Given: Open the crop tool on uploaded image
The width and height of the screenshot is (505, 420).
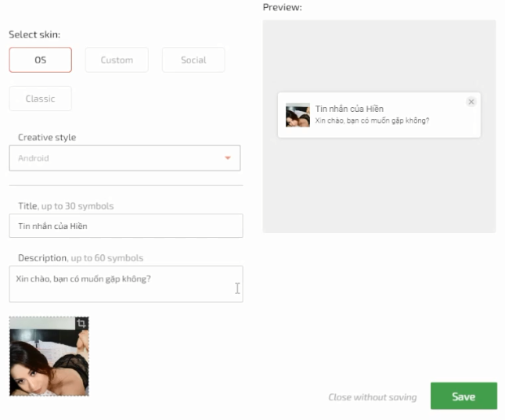Looking at the screenshot, I should pyautogui.click(x=81, y=323).
